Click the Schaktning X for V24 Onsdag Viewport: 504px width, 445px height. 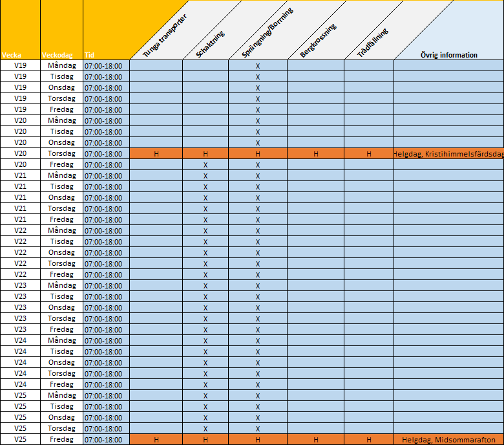pos(205,363)
